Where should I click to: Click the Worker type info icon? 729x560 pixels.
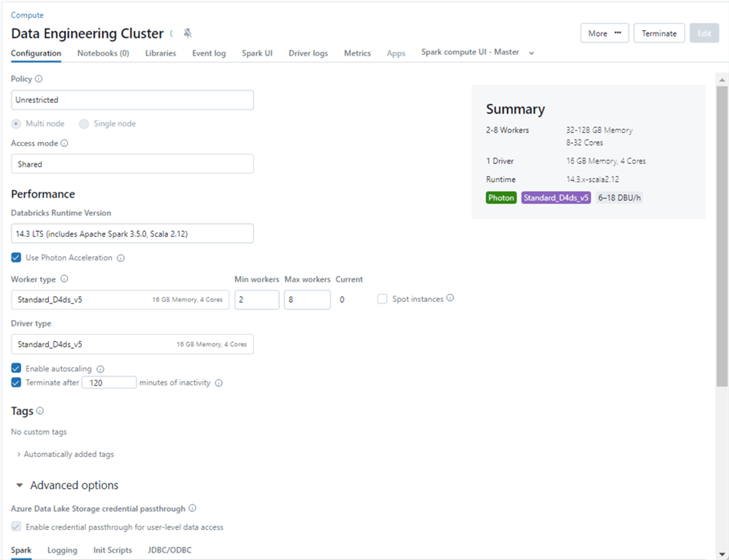tap(64, 279)
